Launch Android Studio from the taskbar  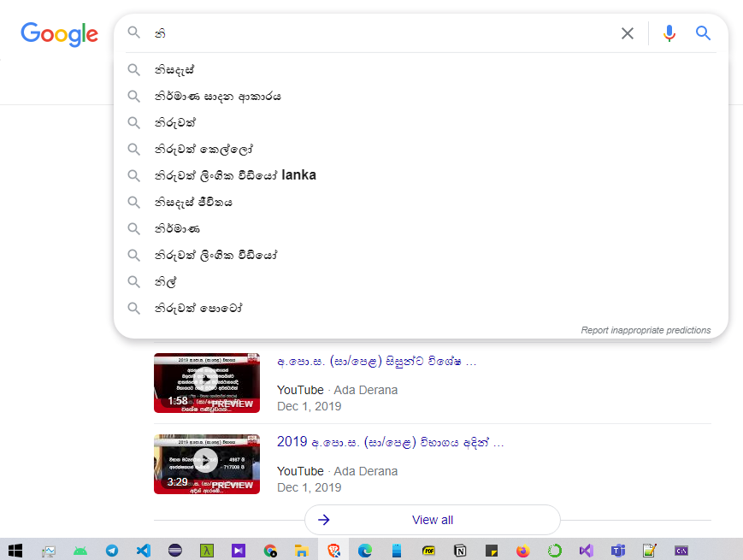point(80,551)
